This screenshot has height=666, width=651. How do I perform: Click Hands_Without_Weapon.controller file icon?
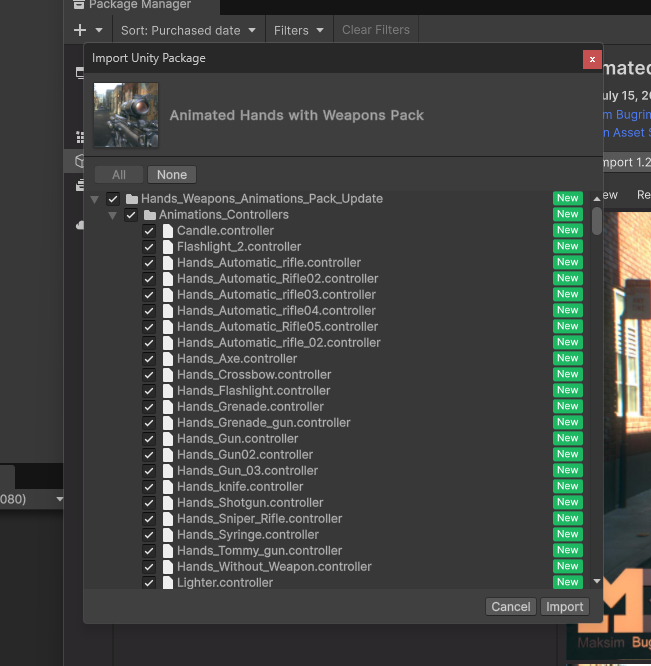pyautogui.click(x=168, y=567)
